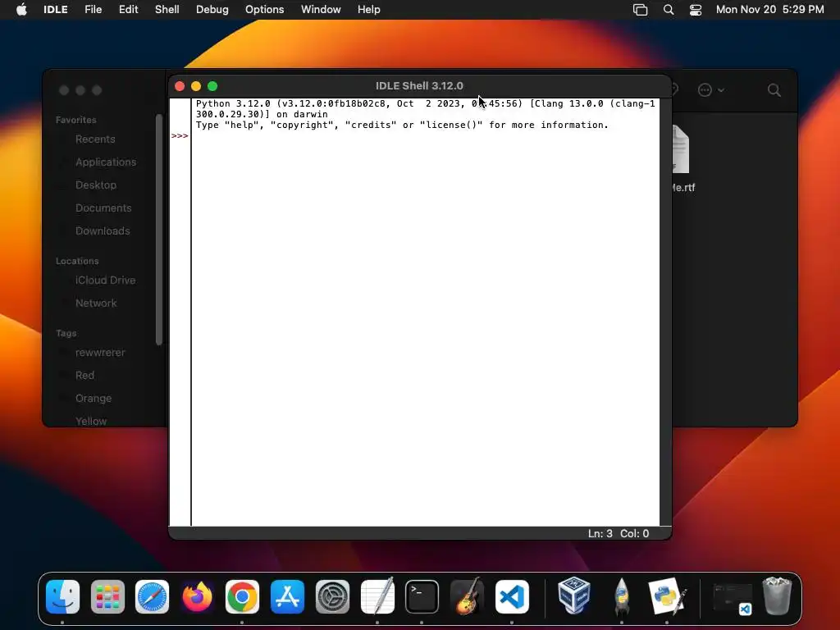Click the >>> prompt marker

[x=180, y=136]
